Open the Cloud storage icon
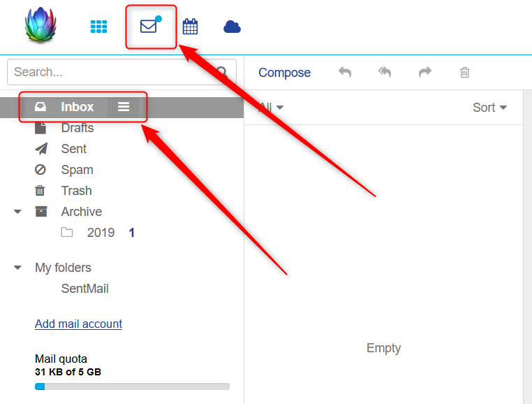Screen dimensions: 532x404 pos(232,27)
